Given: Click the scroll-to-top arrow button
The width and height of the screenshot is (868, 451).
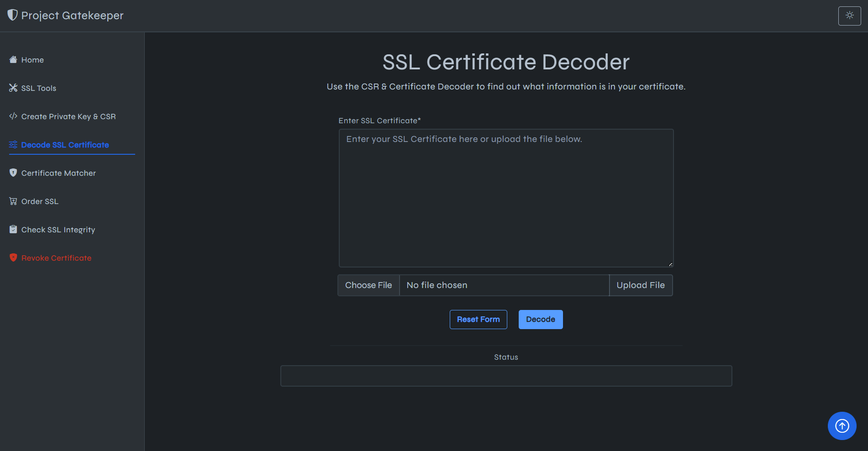Looking at the screenshot, I should (x=842, y=426).
